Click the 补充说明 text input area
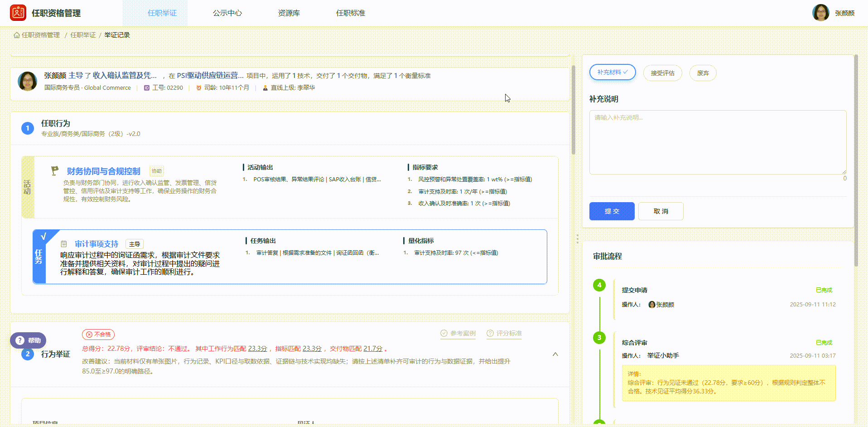868x427 pixels. pyautogui.click(x=717, y=142)
